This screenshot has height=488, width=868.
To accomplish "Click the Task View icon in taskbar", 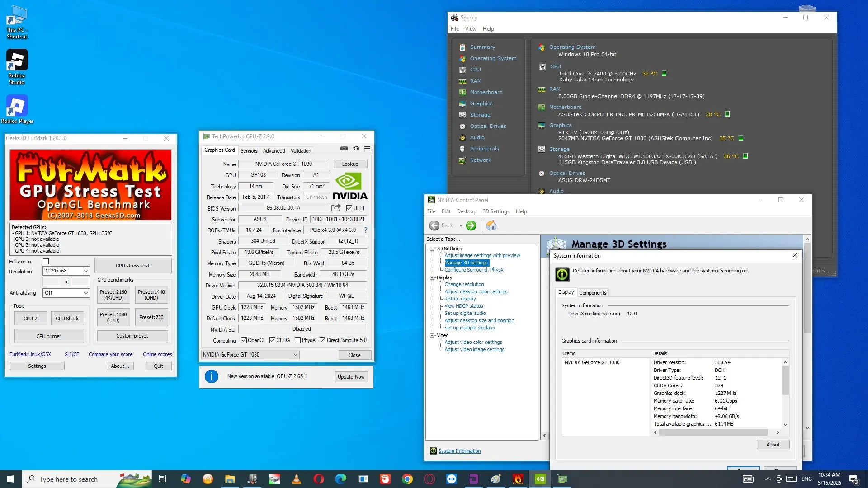I will click(163, 479).
